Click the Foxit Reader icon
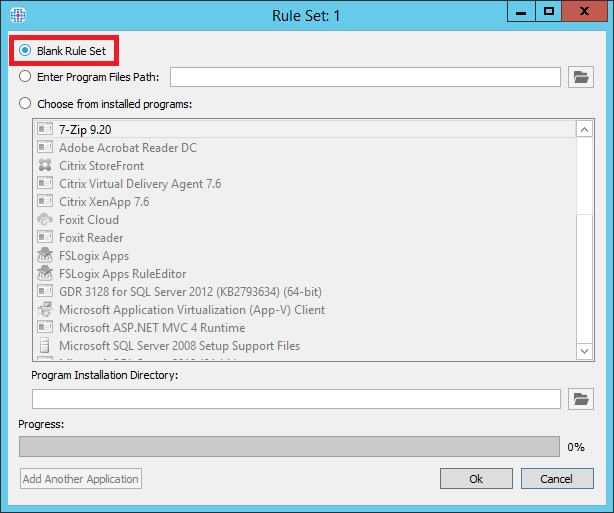The image size is (614, 513). (45, 237)
